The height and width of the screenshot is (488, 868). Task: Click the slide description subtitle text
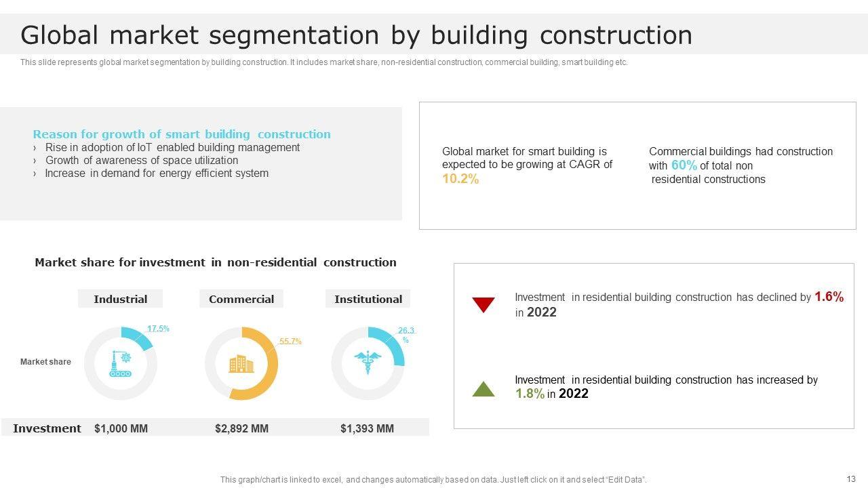click(x=324, y=62)
